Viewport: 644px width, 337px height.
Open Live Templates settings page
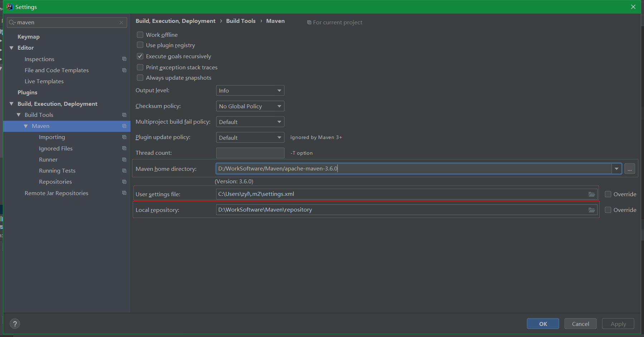44,81
